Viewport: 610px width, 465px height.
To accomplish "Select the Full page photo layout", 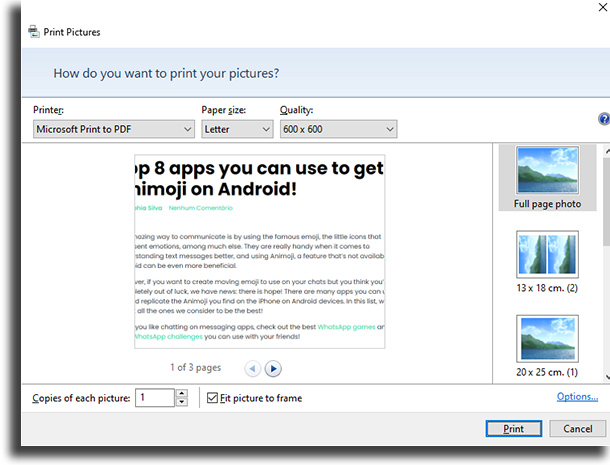I will (547, 178).
